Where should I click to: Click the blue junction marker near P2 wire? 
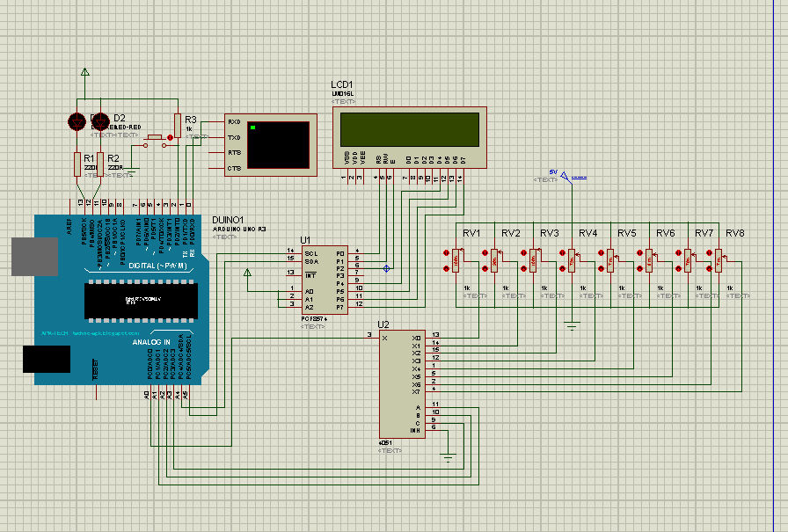tap(386, 267)
